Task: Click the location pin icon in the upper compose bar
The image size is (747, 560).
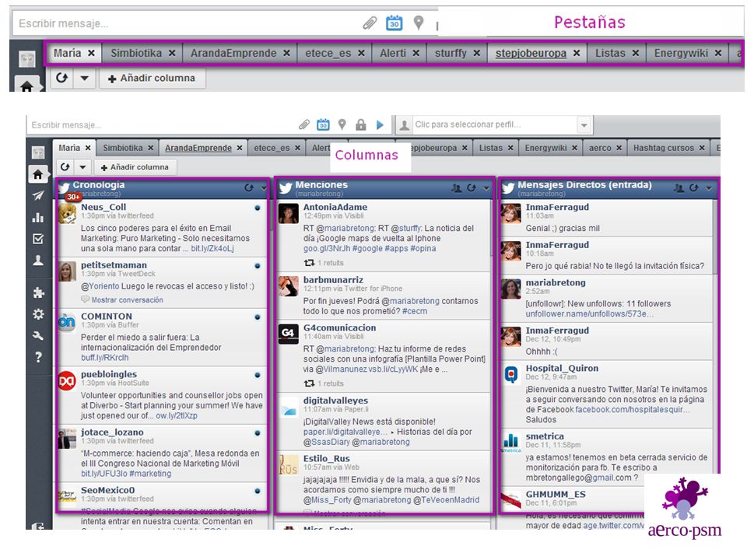Action: point(419,23)
